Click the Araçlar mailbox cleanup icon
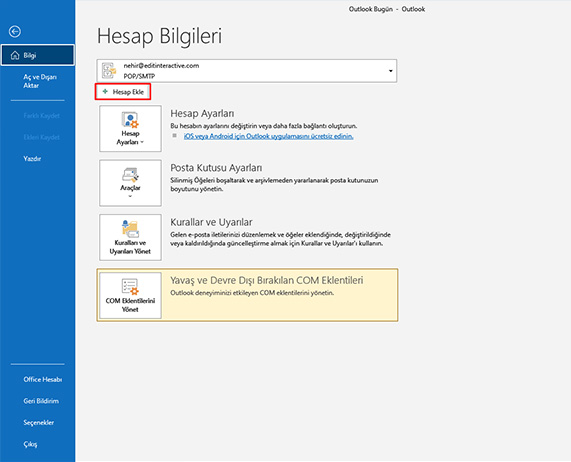 [x=130, y=175]
